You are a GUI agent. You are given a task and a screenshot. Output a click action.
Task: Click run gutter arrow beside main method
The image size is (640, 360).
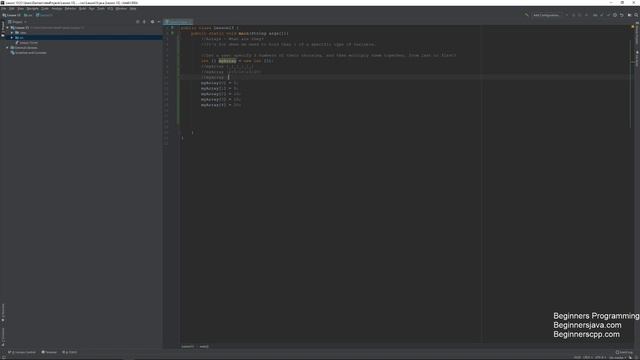tap(172, 33)
